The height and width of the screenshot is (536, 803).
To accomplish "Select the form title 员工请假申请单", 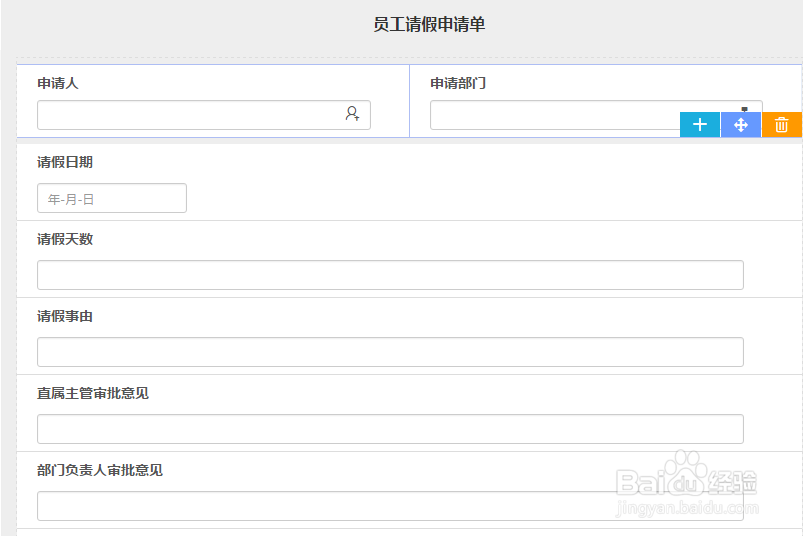I will click(x=429, y=25).
